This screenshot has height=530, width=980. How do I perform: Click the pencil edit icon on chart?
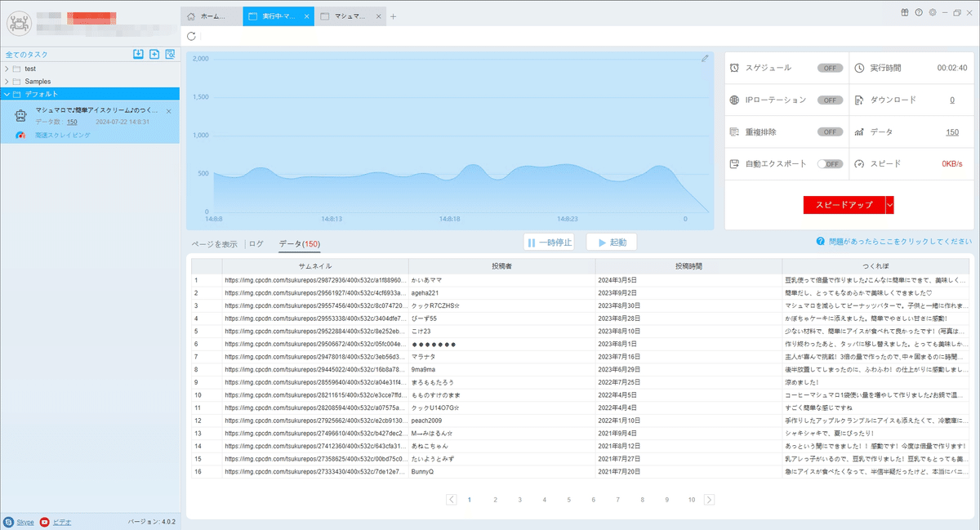pyautogui.click(x=705, y=58)
